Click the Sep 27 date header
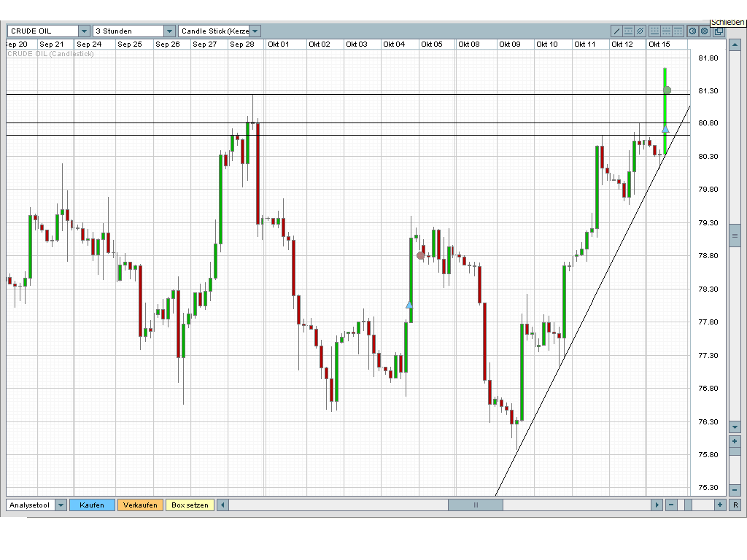Viewport: 747px width, 560px height. [x=205, y=44]
